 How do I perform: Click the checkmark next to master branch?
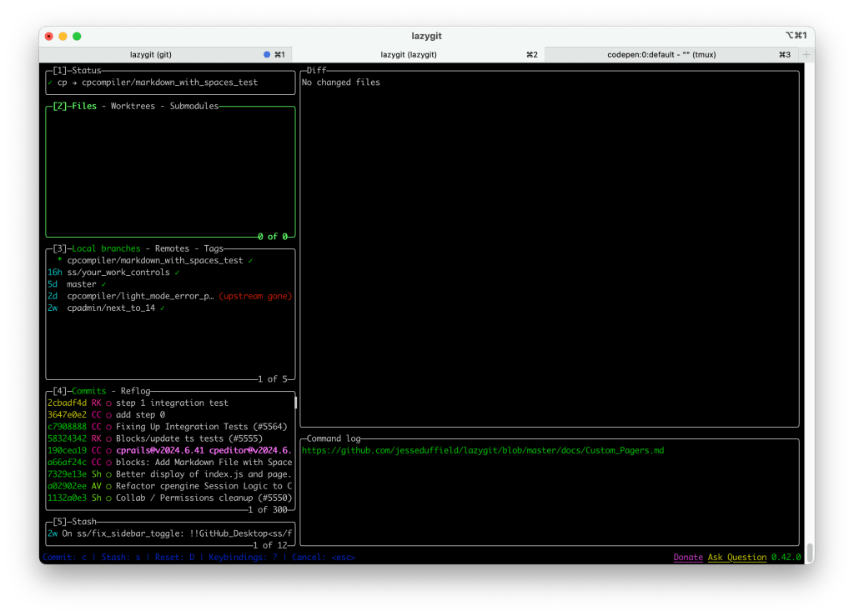(x=103, y=284)
